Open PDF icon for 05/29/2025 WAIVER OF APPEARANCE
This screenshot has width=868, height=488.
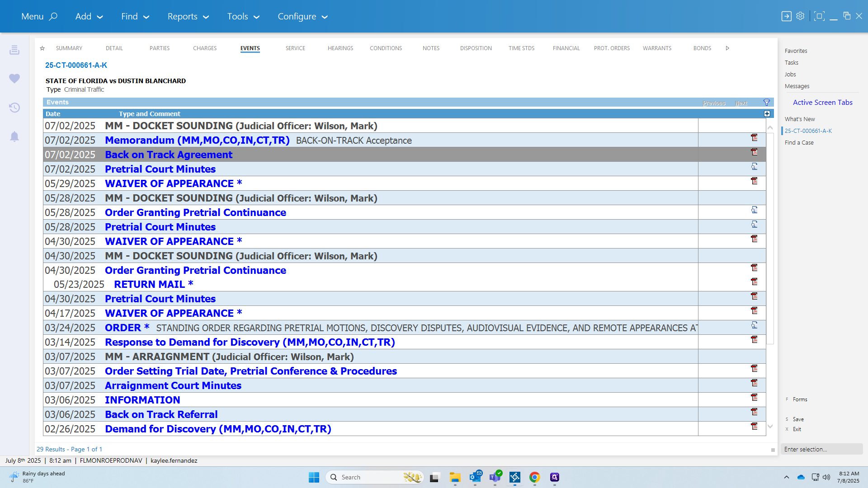click(x=754, y=181)
